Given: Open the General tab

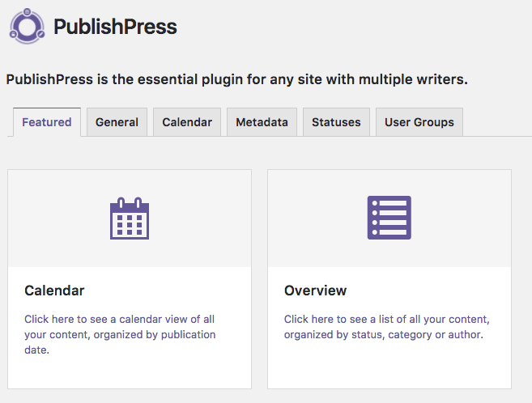Looking at the screenshot, I should pos(117,122).
